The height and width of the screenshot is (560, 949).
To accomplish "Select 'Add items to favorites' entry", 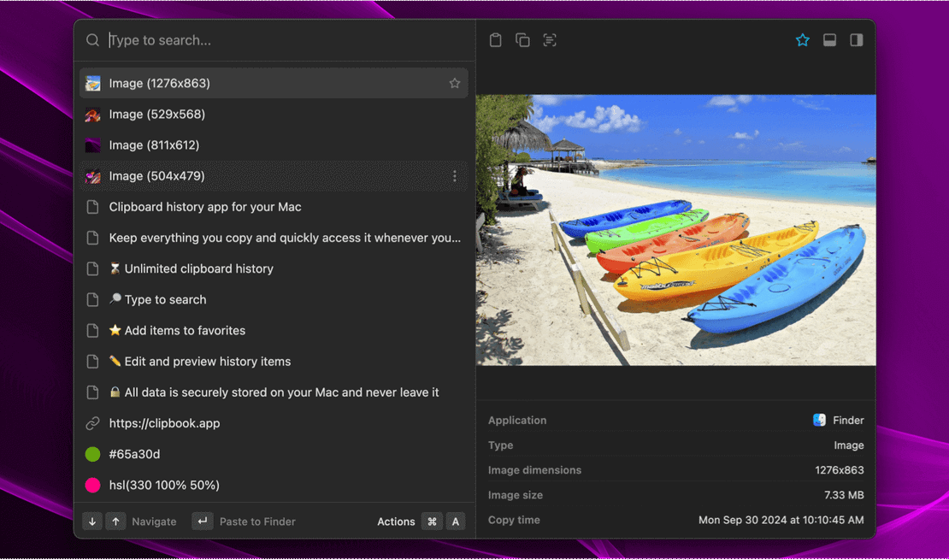I will pos(274,331).
